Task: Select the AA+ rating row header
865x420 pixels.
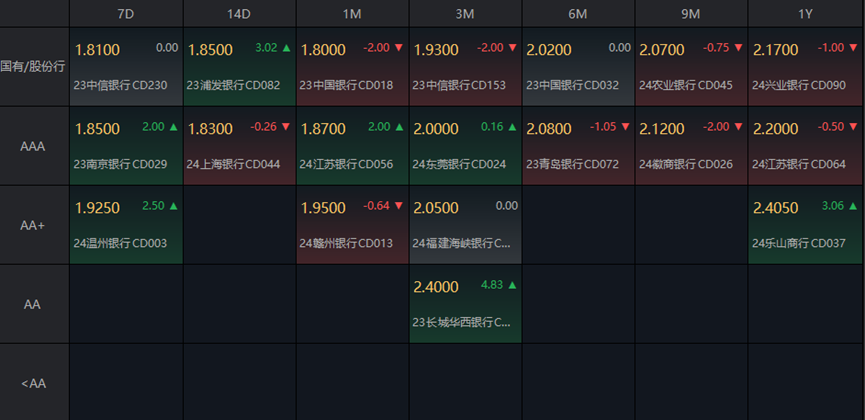Action: click(34, 225)
